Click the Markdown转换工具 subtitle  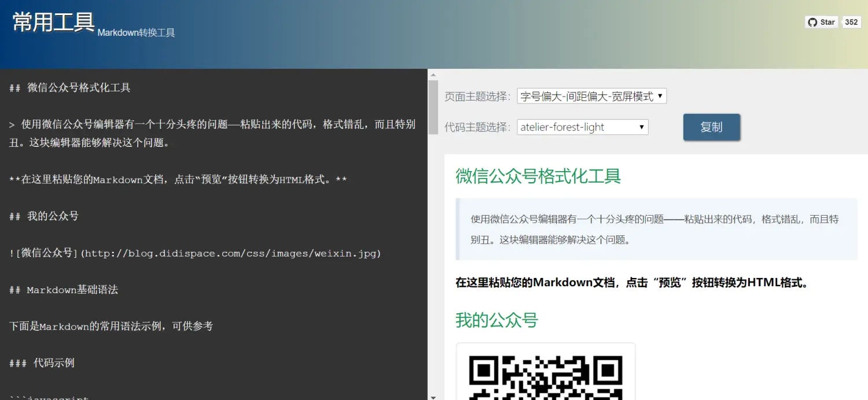(136, 33)
